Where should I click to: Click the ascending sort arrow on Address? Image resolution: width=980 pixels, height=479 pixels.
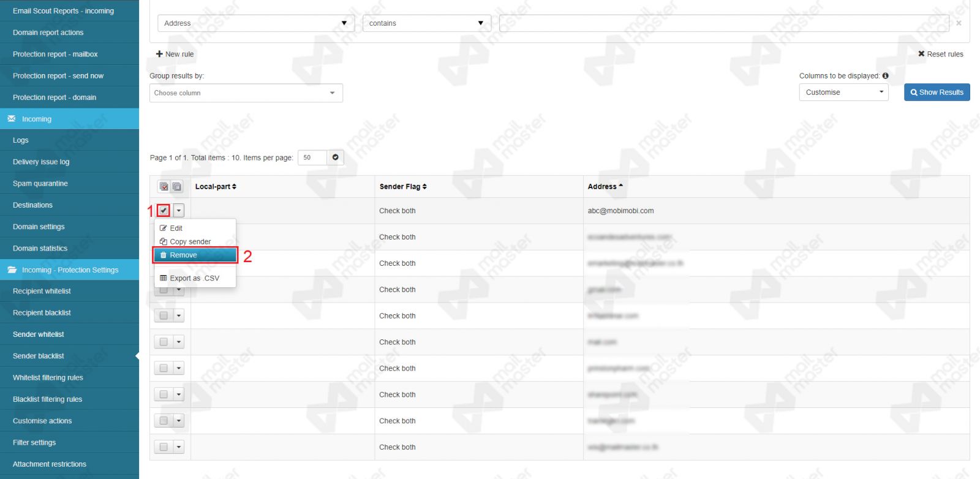620,186
